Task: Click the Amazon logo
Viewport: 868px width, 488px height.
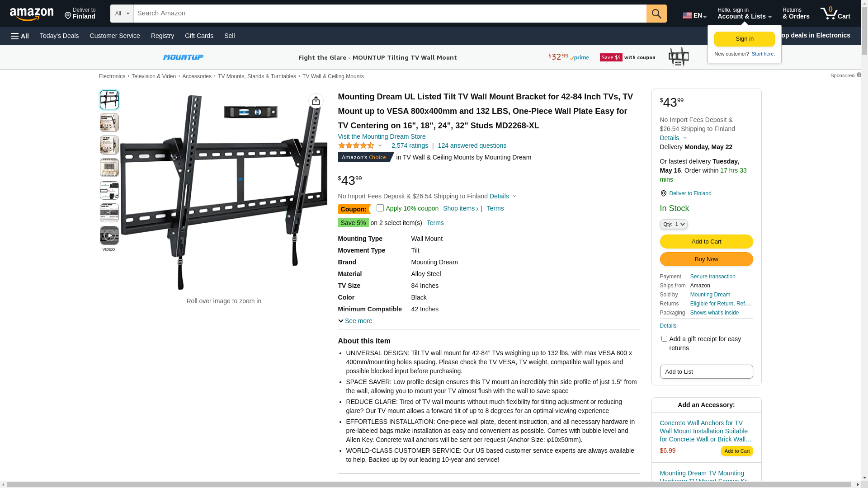Action: [x=32, y=14]
